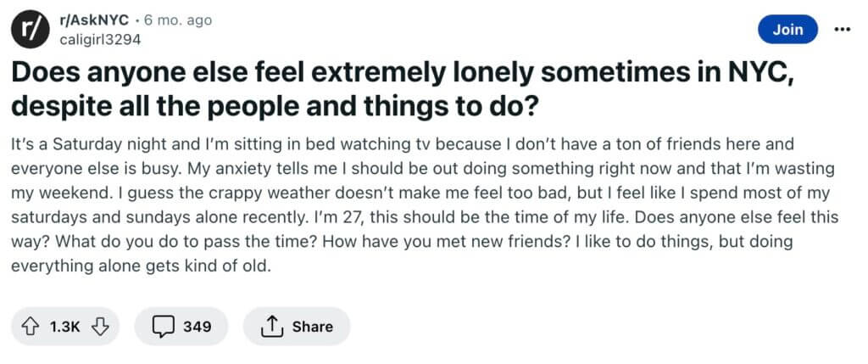Click the body line starting 'way? What do you do'
This screenshot has height=364, width=868.
402,242
